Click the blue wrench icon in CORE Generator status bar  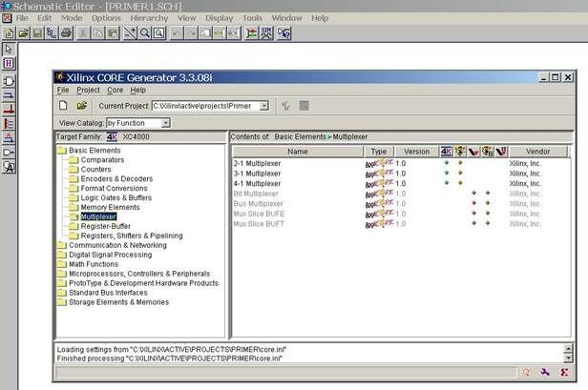[x=545, y=372]
